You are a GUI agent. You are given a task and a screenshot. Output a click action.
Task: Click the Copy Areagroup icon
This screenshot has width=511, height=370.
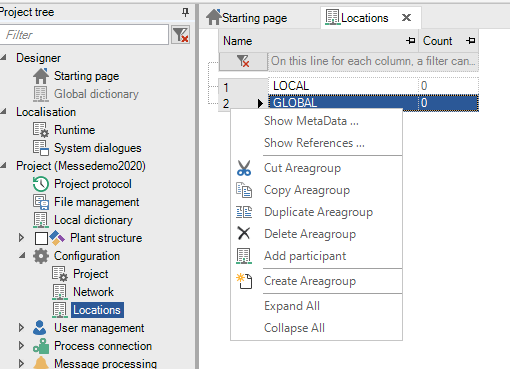click(x=244, y=190)
